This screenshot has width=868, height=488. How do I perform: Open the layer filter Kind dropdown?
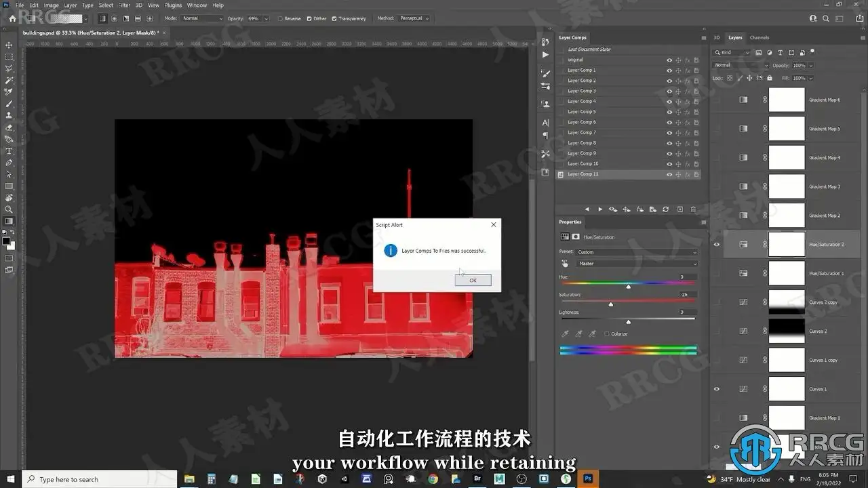732,52
